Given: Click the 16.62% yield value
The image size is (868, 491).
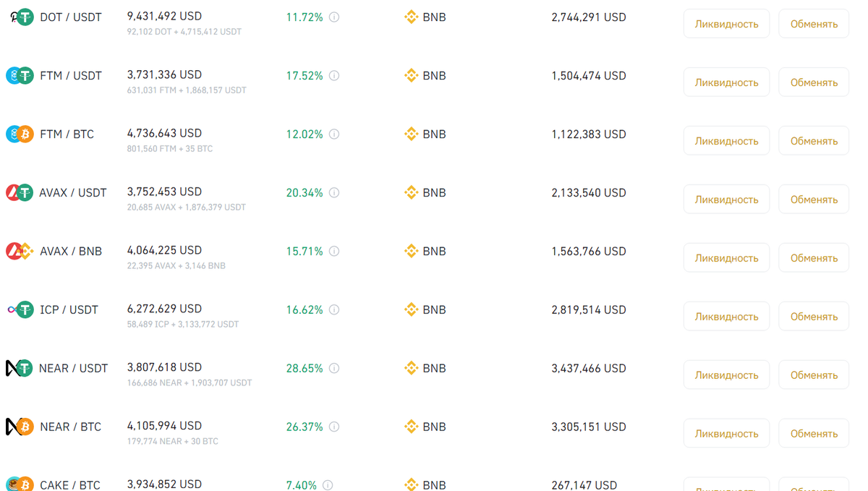Looking at the screenshot, I should (x=305, y=309).
